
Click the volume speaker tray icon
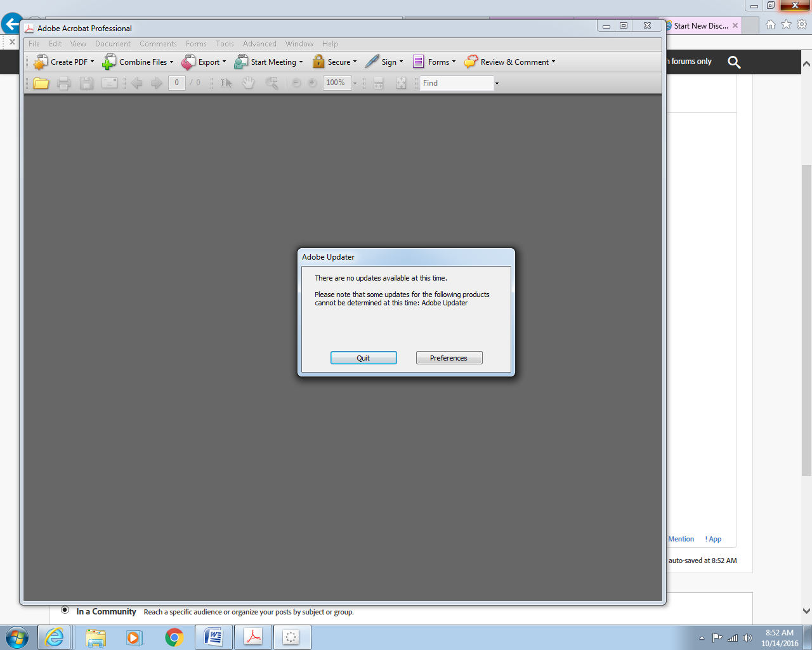[x=747, y=638]
